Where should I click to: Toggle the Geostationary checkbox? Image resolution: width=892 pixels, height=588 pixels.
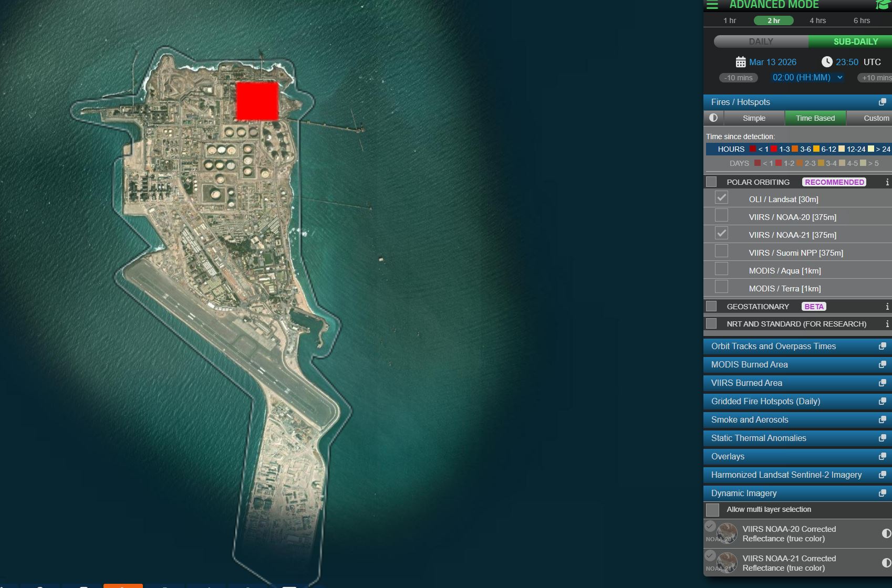tap(711, 307)
